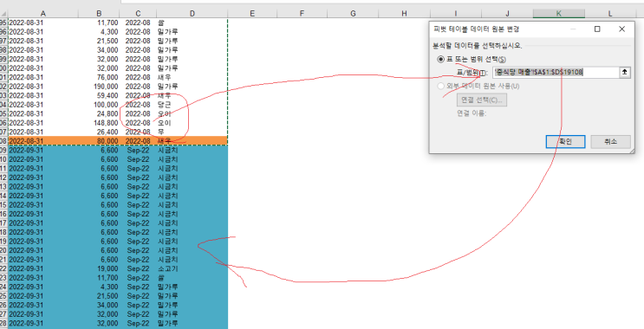Confirm with the 확인 button
Screen dimensions: 644x329
565,141
